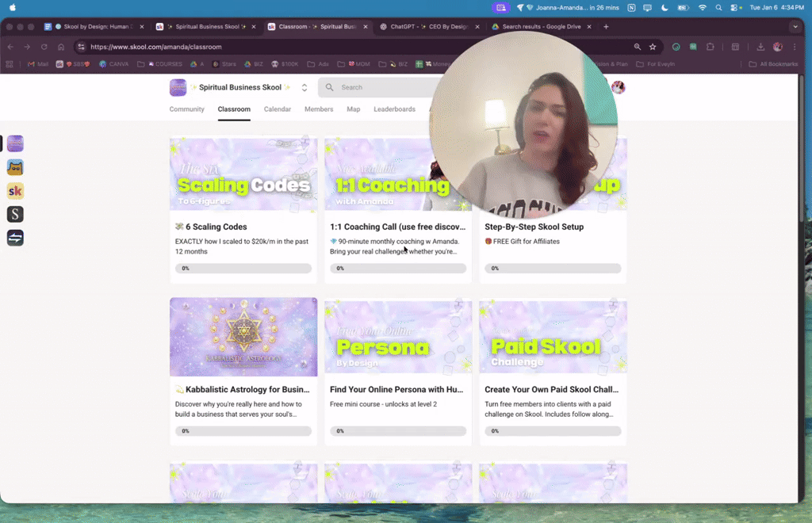Switch to ChatGPT CEO By Design browser tab
812x523 pixels.
(427, 26)
